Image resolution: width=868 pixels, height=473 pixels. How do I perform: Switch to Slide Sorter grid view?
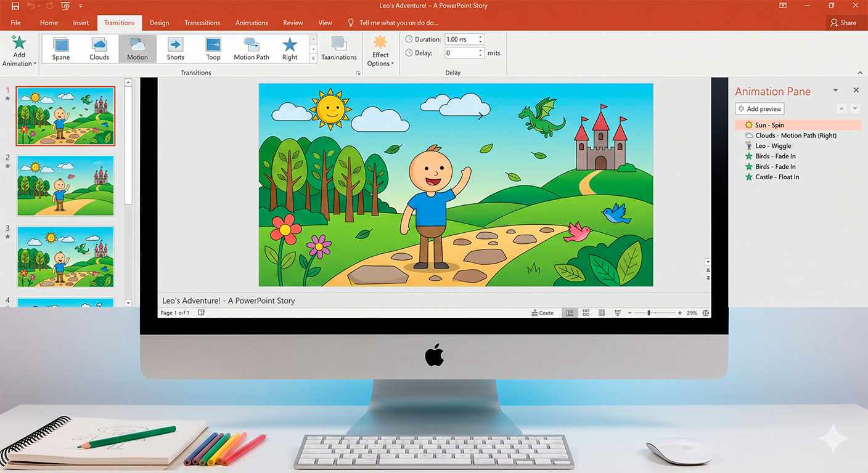point(586,313)
